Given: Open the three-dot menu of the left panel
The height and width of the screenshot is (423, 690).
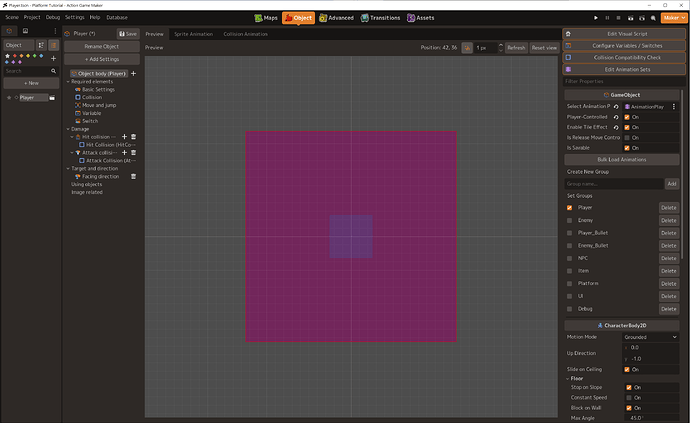Looking at the screenshot, I should click(x=55, y=31).
